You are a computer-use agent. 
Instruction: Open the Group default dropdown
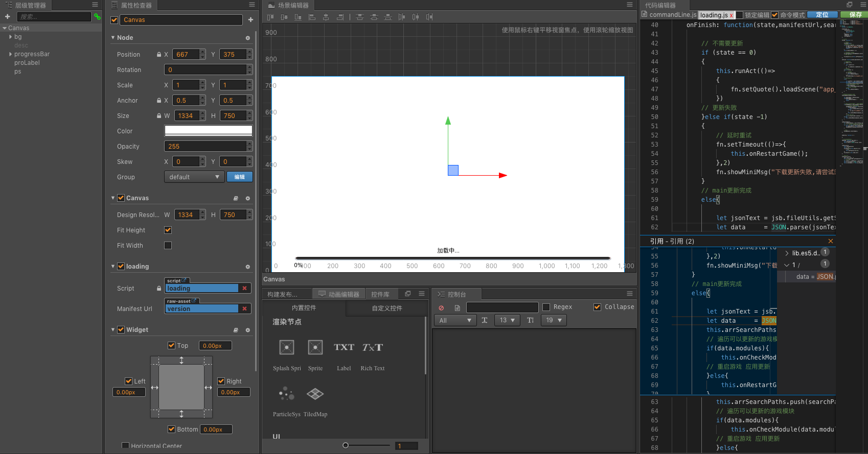coord(194,177)
